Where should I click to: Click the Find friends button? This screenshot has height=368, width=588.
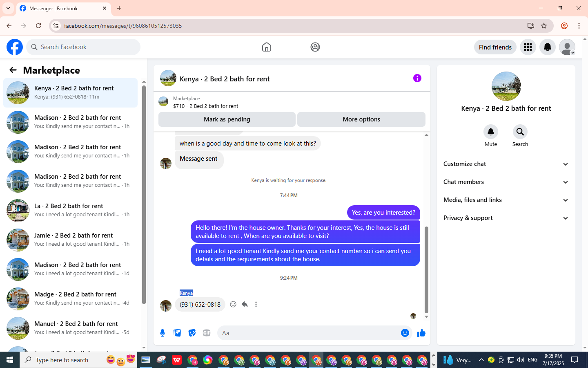(x=495, y=47)
